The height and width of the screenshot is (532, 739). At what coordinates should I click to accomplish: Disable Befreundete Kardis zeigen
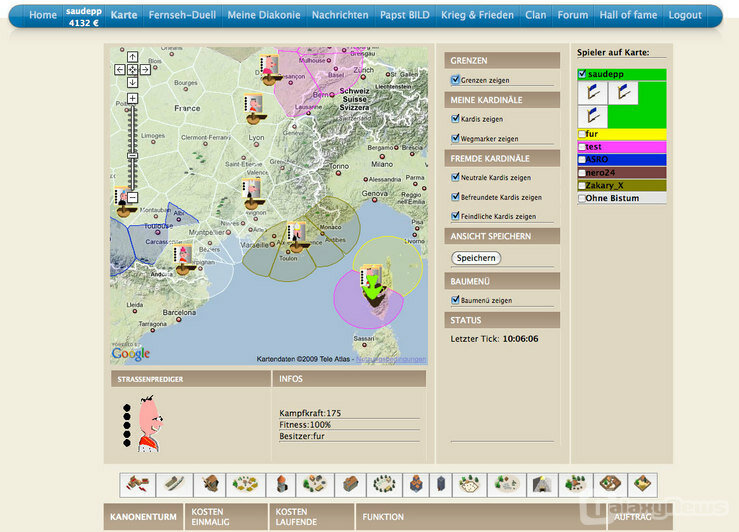[455, 197]
